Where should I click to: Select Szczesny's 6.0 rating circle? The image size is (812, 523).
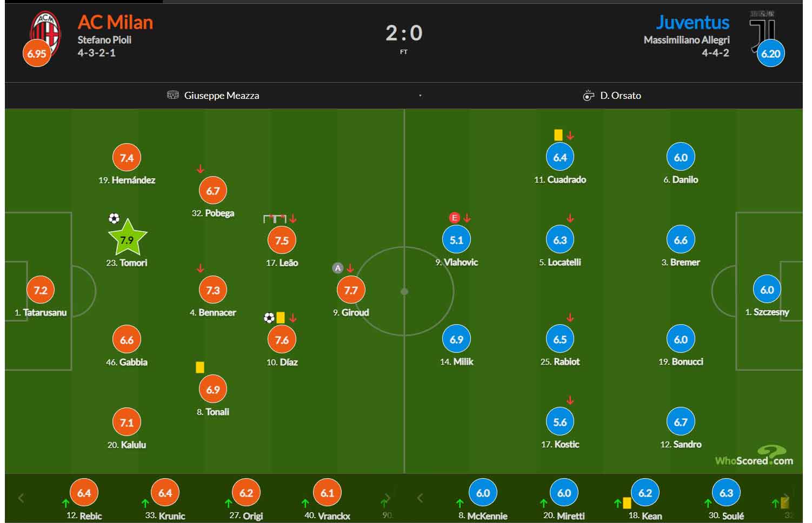[x=767, y=290]
